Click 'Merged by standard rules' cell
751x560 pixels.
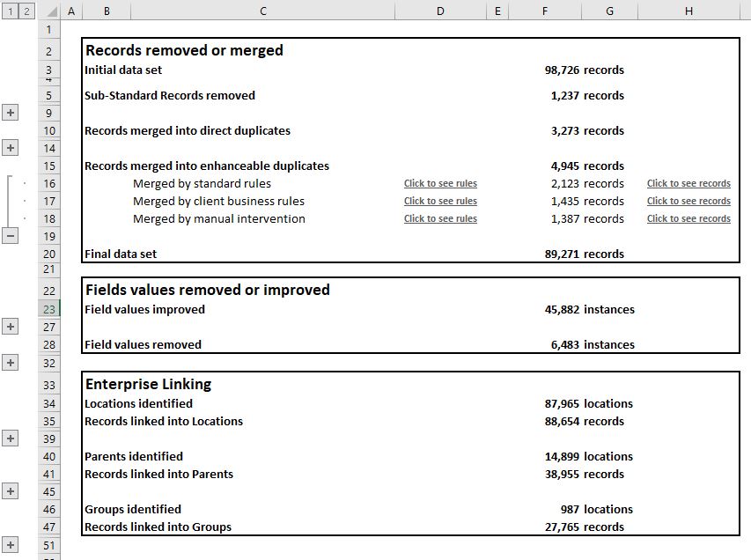tap(202, 183)
